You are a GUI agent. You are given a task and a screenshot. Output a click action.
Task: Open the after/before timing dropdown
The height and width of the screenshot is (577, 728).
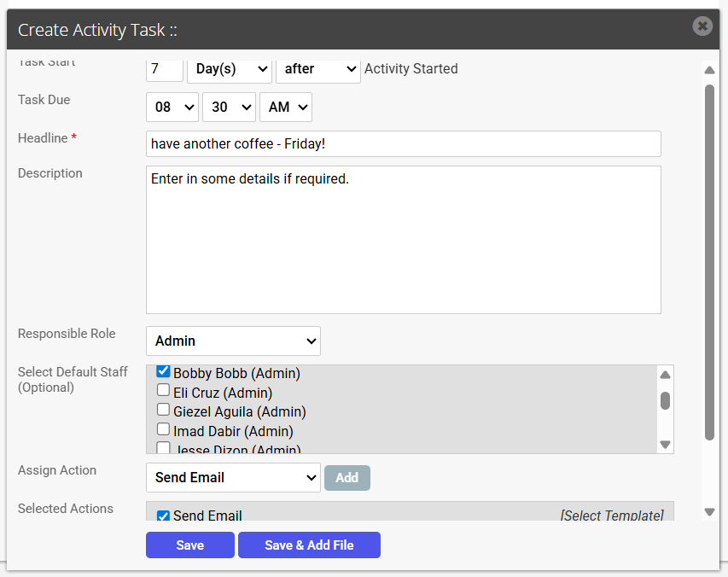318,69
